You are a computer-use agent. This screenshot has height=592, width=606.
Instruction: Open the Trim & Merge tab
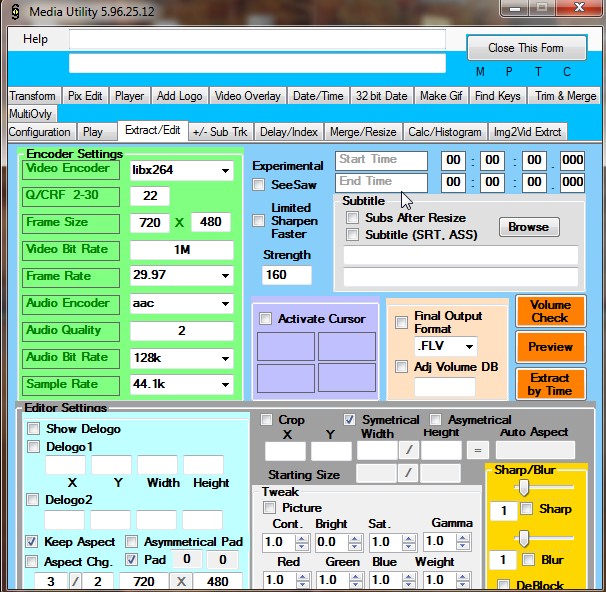565,96
